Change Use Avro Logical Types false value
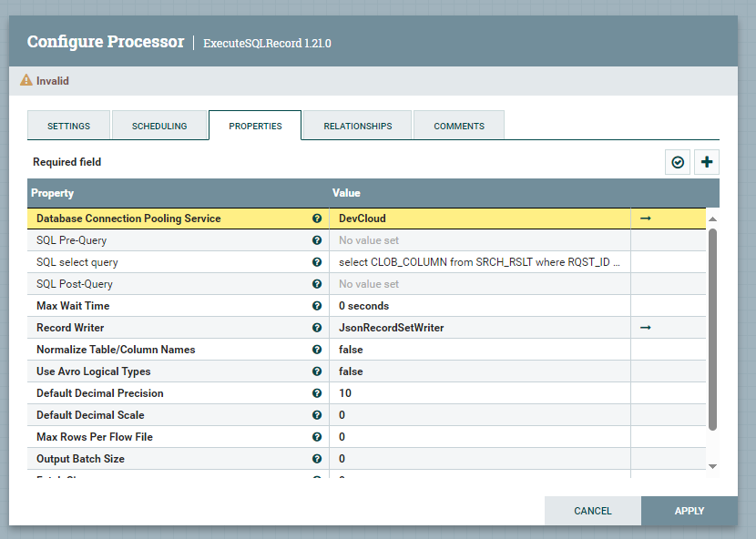This screenshot has height=539, width=756. [480, 371]
